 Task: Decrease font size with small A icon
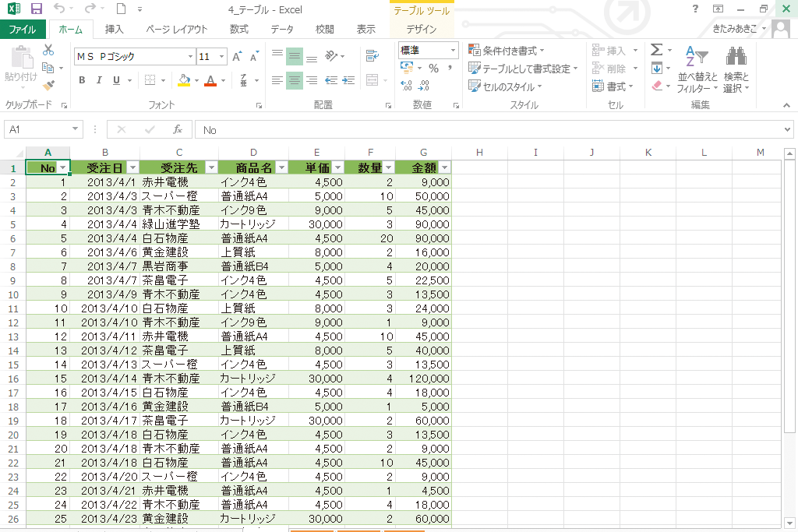point(254,56)
